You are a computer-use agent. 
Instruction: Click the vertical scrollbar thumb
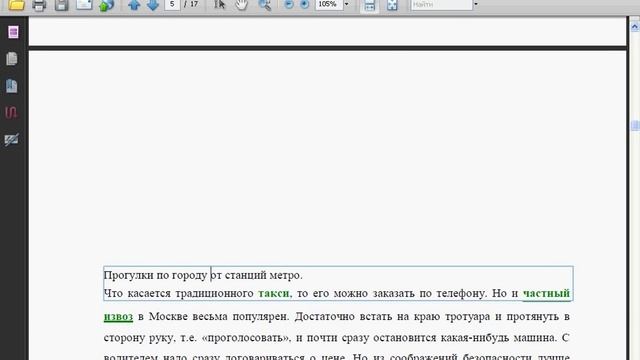(635, 126)
